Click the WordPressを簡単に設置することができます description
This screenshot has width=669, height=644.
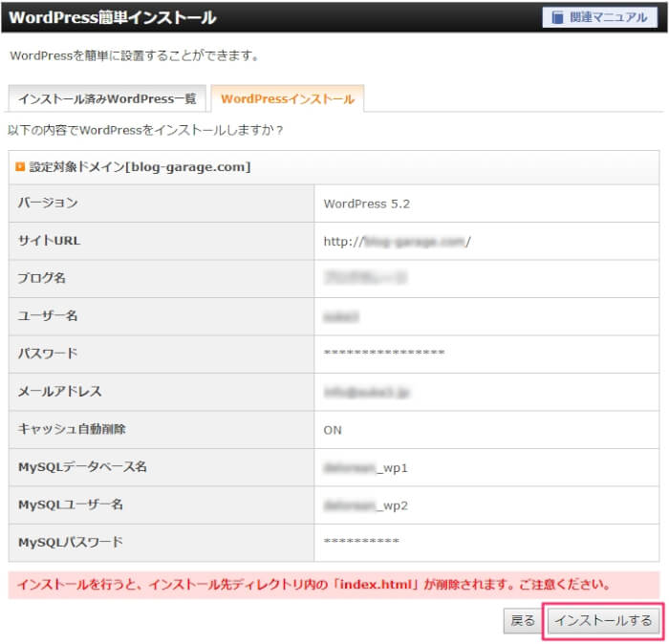click(x=134, y=55)
